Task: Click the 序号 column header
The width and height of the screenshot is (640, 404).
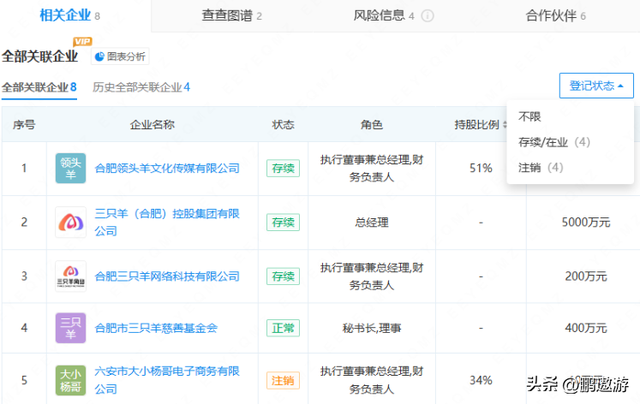Action: [24, 125]
